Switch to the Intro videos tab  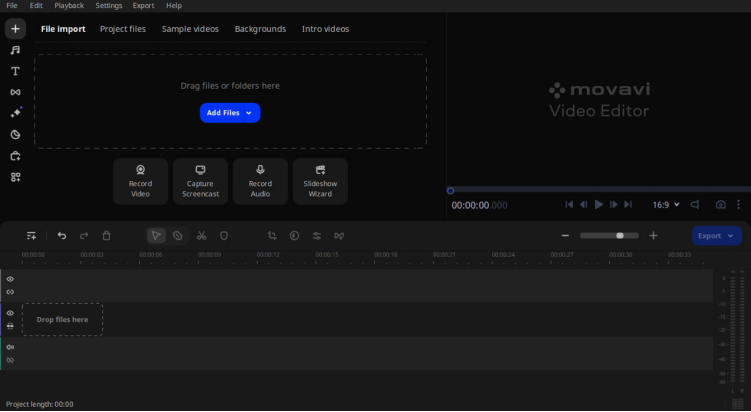(x=325, y=29)
